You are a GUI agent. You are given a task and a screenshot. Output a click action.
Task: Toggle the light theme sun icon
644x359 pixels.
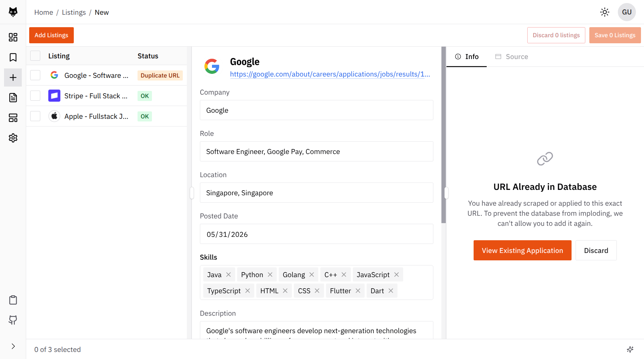coord(605,12)
